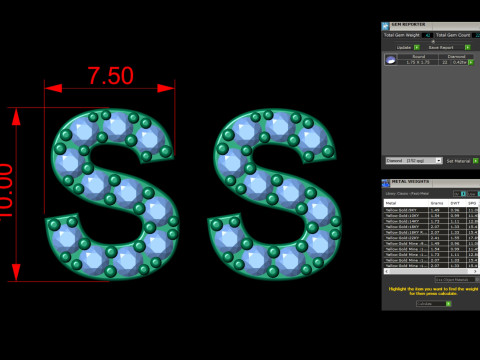The width and height of the screenshot is (480, 360).
Task: Sort by the Grams column header
Action: tap(437, 203)
